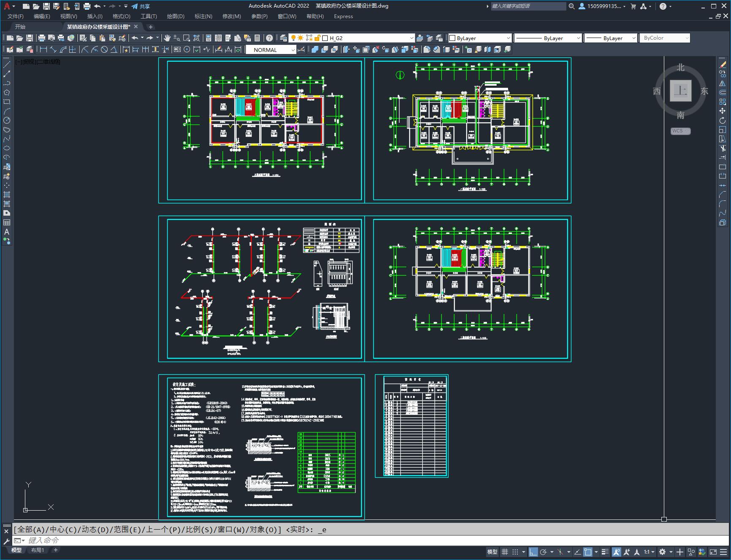Open the Layer Properties Manager

[283, 38]
